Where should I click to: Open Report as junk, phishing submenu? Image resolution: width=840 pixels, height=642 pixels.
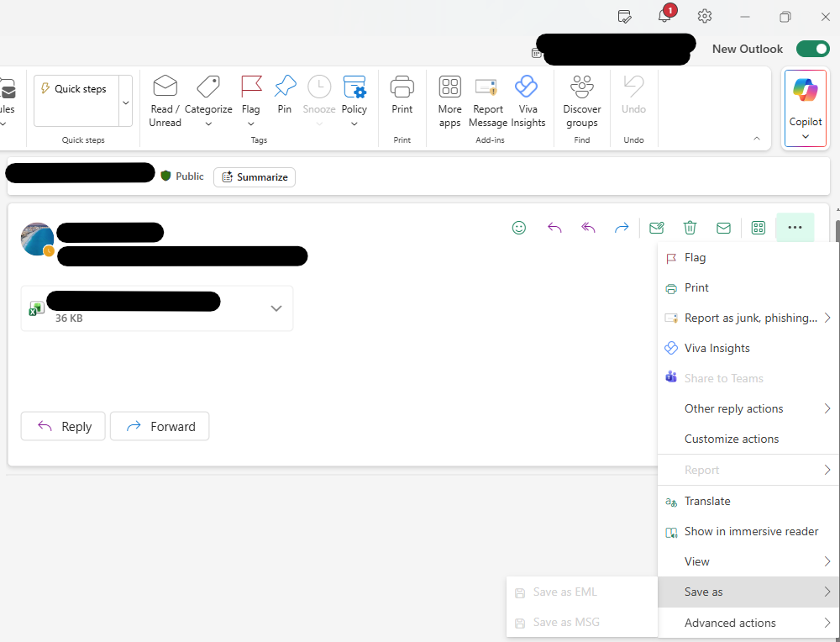point(748,318)
